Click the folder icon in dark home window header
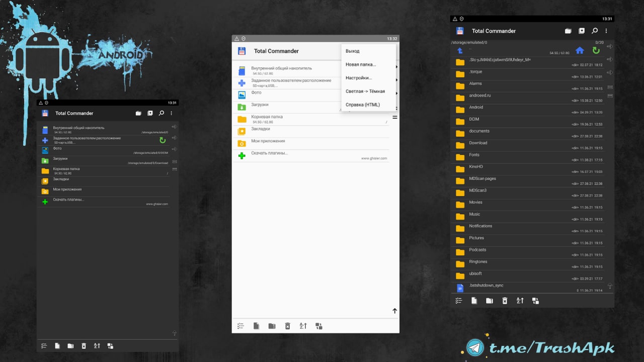 [x=138, y=113]
